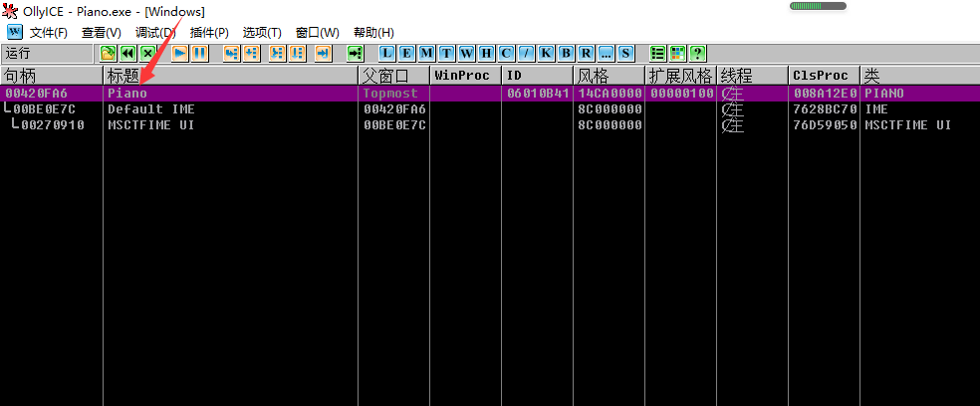Viewport: 980px width, 406px height.
Task: Click the MDI child window W icon
Action: [x=14, y=32]
